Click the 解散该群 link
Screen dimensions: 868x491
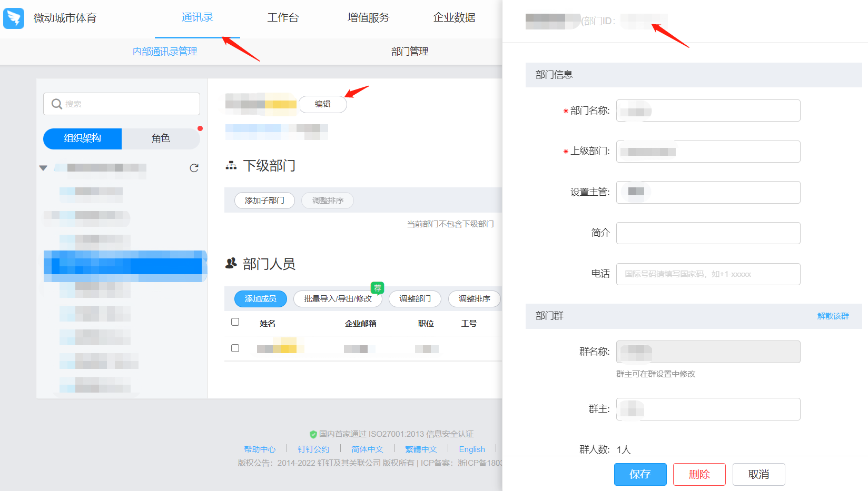point(833,316)
